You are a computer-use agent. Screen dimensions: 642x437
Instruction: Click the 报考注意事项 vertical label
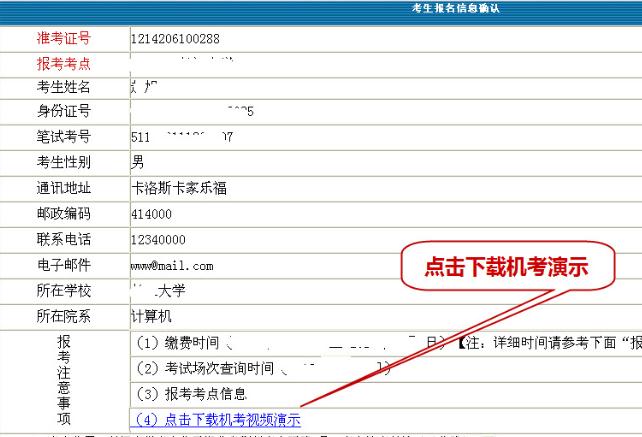pyautogui.click(x=63, y=380)
